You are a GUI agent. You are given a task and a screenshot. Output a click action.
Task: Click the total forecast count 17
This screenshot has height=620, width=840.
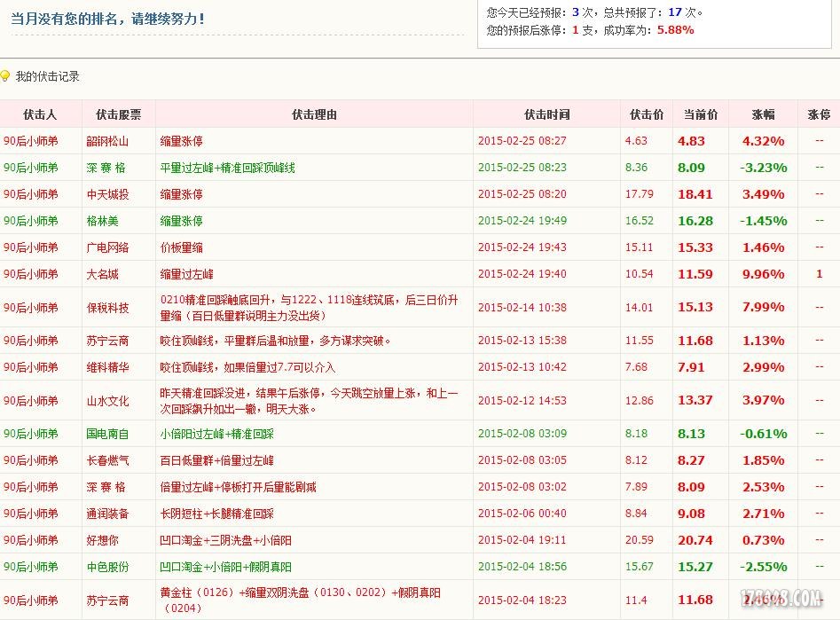pyautogui.click(x=675, y=12)
